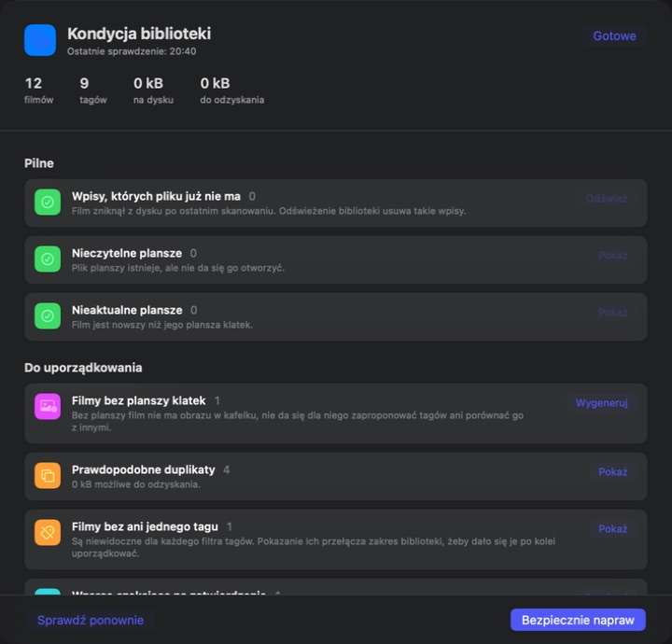Click Odśwież for missing file entries
This screenshot has width=672, height=644.
coord(607,199)
